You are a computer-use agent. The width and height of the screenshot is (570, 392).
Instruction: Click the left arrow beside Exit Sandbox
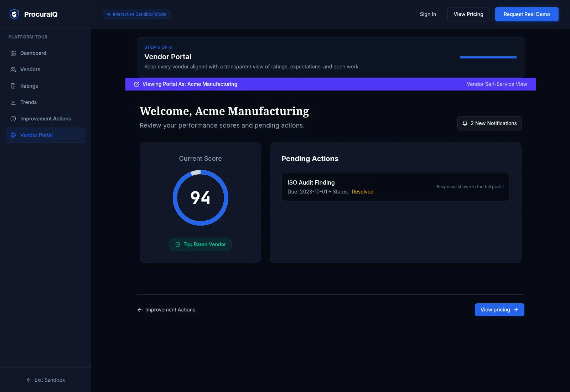coord(29,380)
